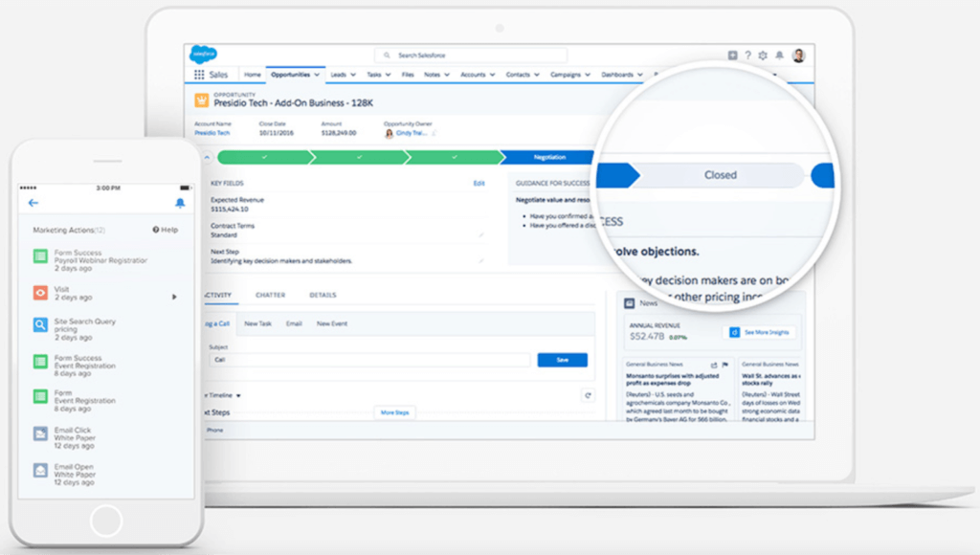
Task: Collapse the sales path chevron
Action: 207,158
